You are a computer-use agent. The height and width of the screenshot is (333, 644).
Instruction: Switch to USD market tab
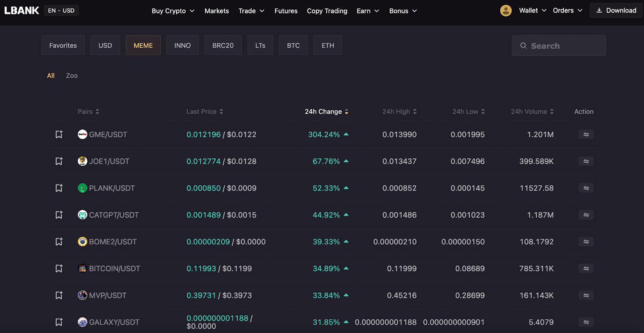click(105, 46)
